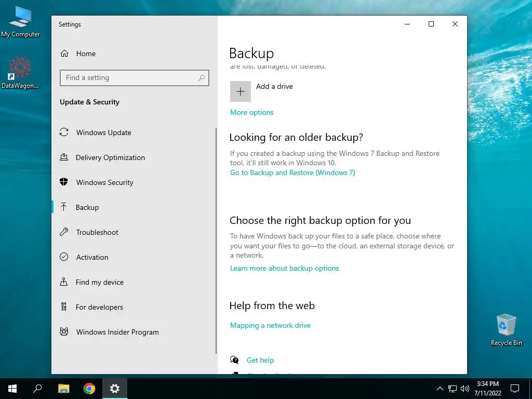The image size is (532, 399).
Task: Click the sidebar vertical scrollbar
Action: (x=216, y=241)
